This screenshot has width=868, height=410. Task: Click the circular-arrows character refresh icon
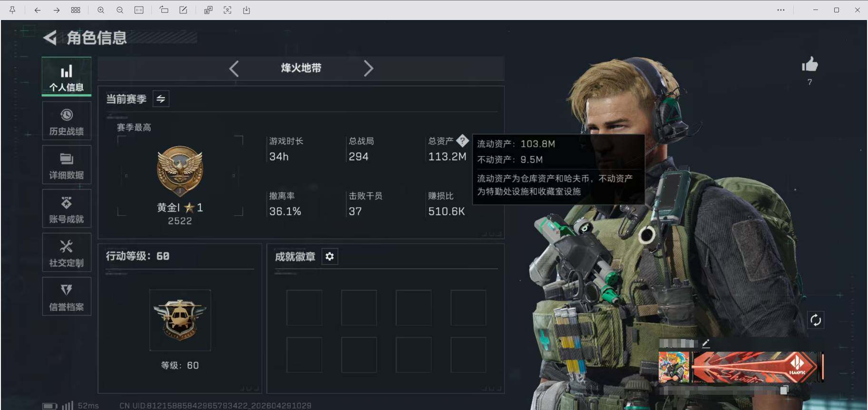(816, 320)
